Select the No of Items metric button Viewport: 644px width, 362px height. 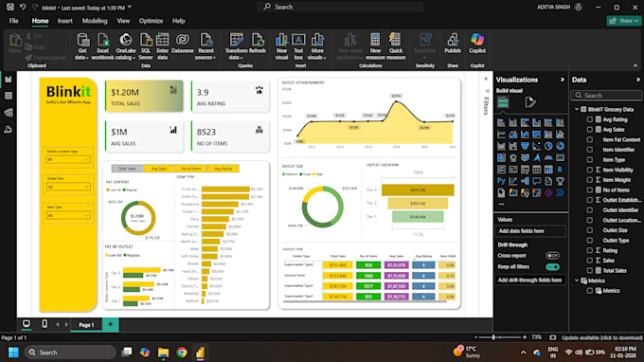pos(191,169)
